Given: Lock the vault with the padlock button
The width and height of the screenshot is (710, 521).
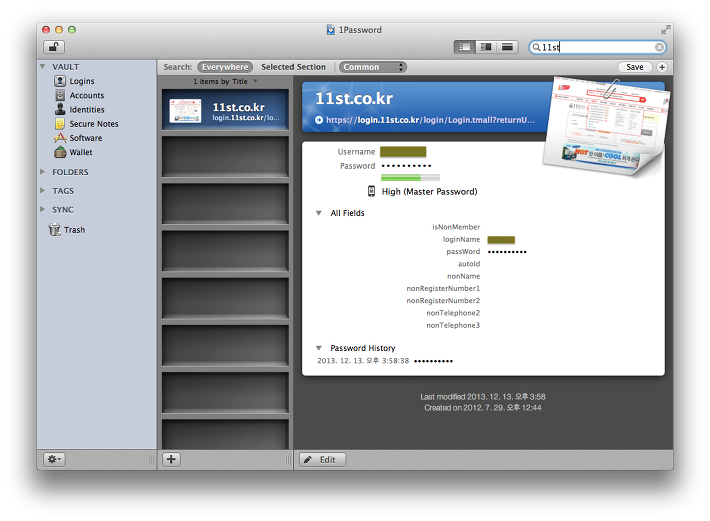Looking at the screenshot, I should [54, 47].
